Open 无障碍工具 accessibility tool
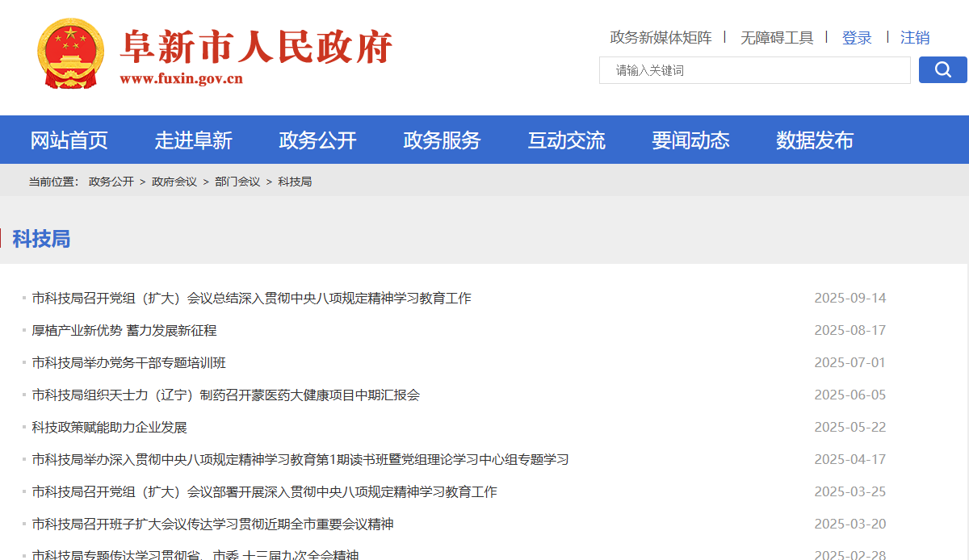969x560 pixels. point(777,38)
